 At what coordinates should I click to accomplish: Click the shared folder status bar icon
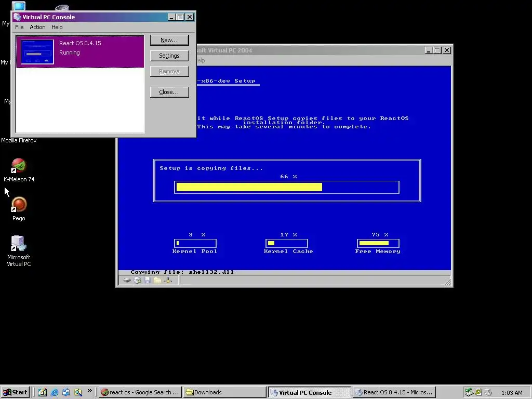click(157, 280)
